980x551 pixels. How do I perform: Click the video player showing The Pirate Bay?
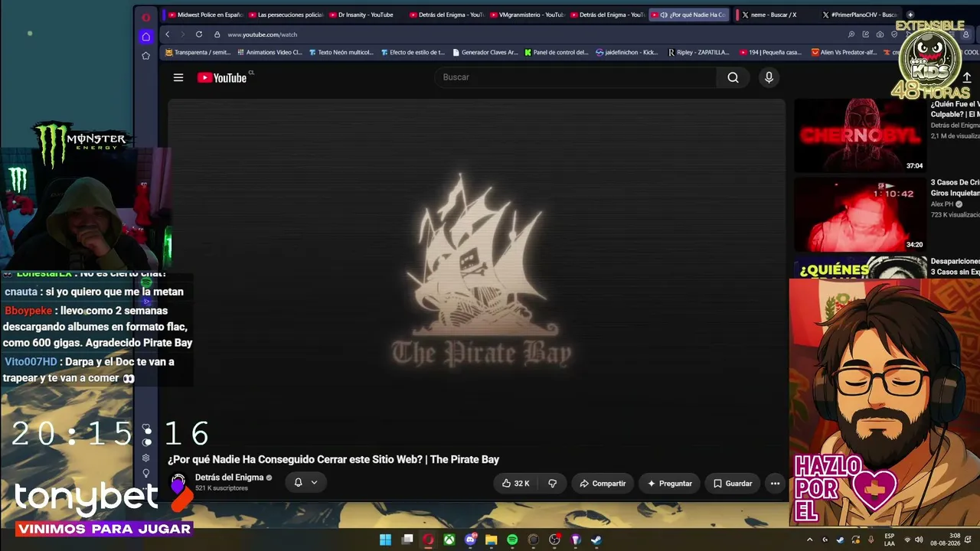[477, 272]
